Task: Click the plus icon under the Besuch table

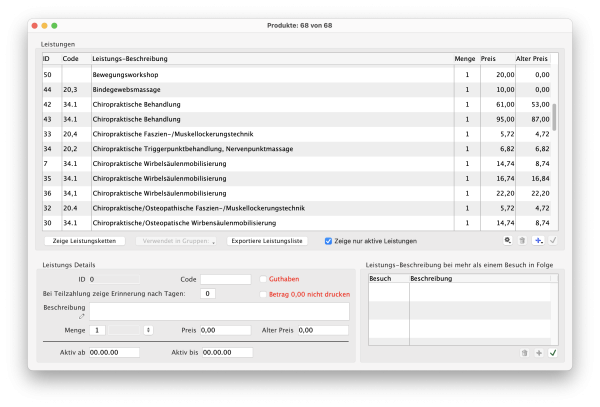Action: click(x=538, y=353)
